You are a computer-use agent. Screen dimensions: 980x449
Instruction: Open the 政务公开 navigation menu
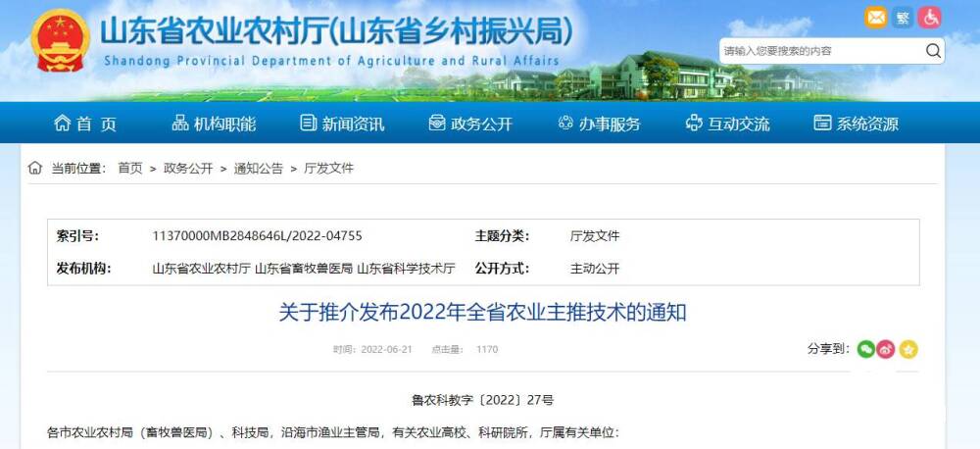[470, 124]
